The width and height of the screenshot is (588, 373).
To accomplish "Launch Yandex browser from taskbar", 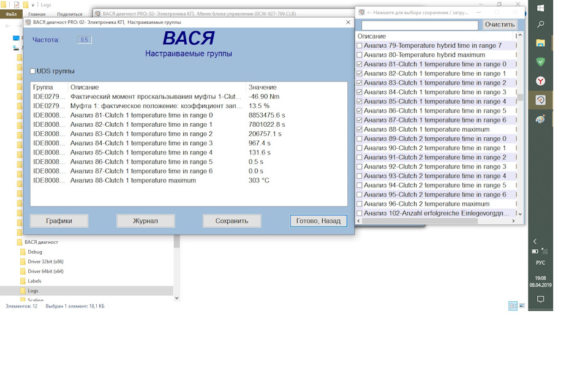I will click(540, 81).
